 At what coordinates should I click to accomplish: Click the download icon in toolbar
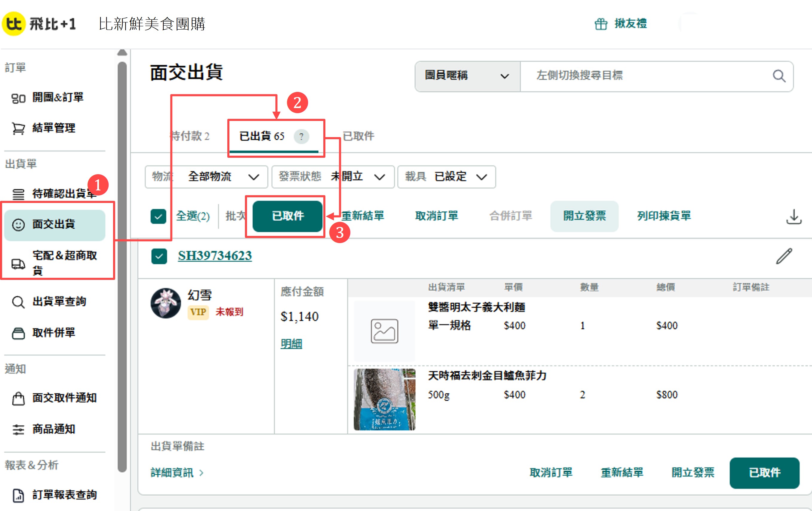click(793, 216)
